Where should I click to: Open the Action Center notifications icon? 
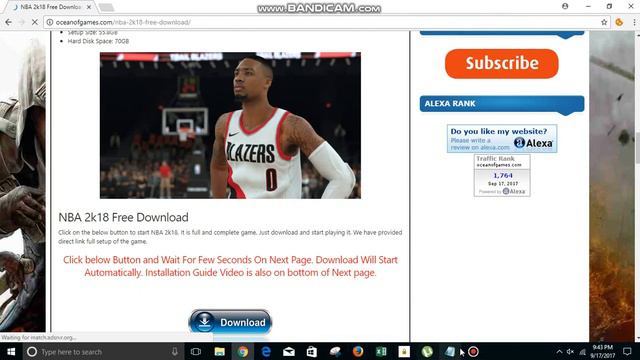tap(627, 351)
